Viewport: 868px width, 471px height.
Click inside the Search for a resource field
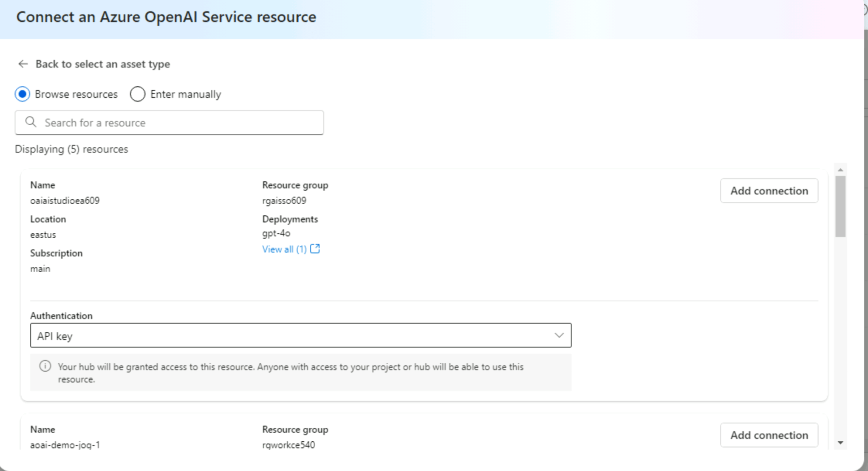pyautogui.click(x=169, y=122)
